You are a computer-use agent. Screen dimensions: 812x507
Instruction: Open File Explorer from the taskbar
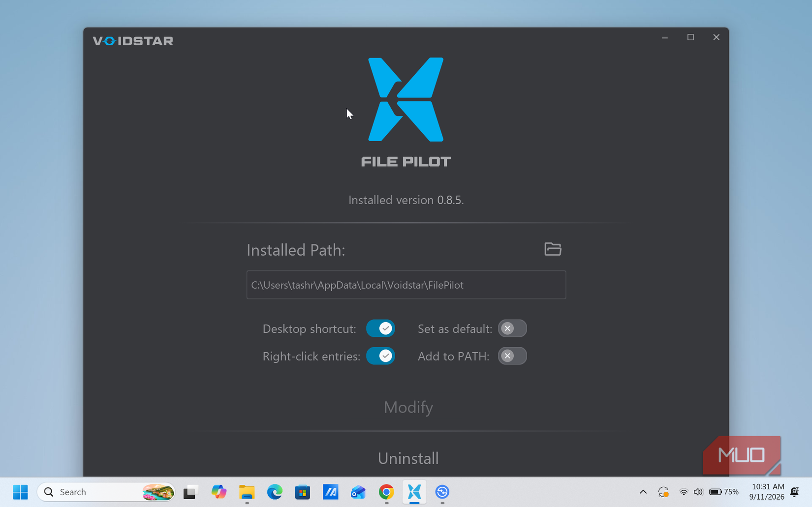click(x=247, y=492)
